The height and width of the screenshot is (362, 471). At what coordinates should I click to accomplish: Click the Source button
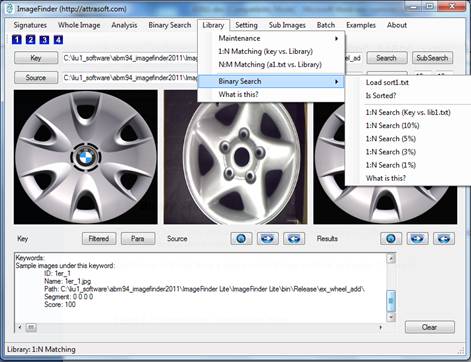tap(36, 78)
